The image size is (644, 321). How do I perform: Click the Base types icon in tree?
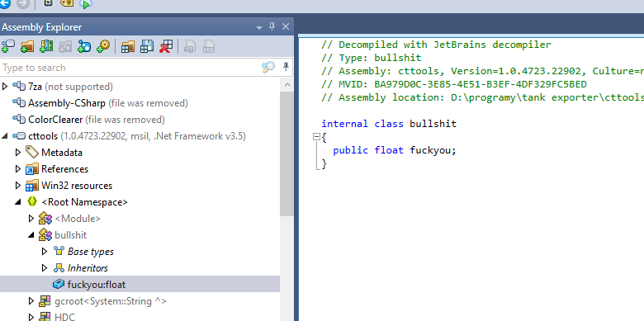tap(59, 251)
